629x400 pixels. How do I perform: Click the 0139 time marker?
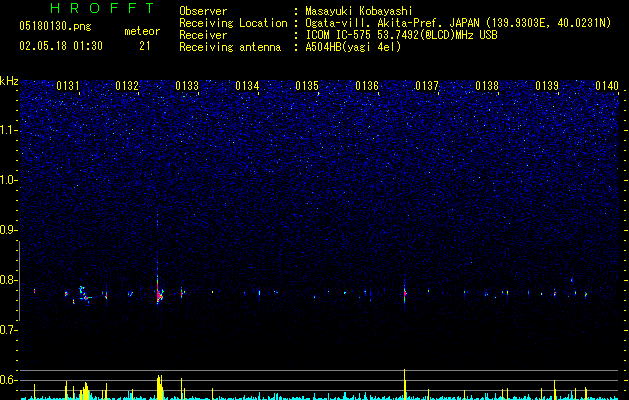coord(547,86)
